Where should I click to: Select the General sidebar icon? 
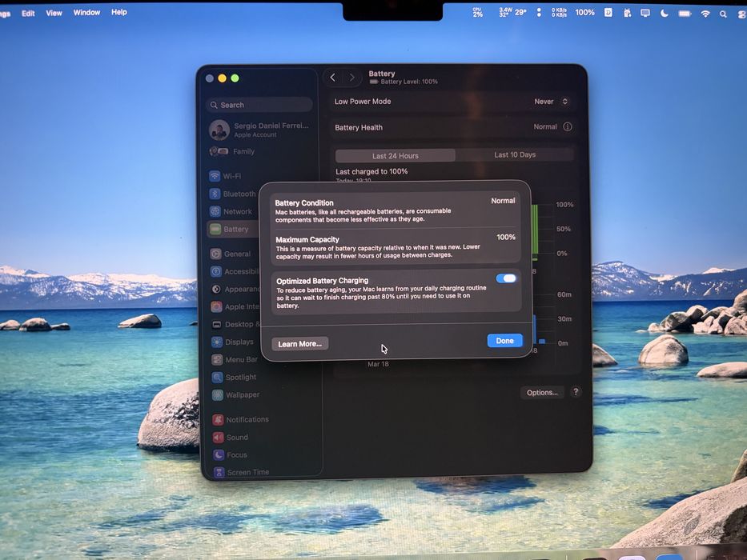click(216, 254)
